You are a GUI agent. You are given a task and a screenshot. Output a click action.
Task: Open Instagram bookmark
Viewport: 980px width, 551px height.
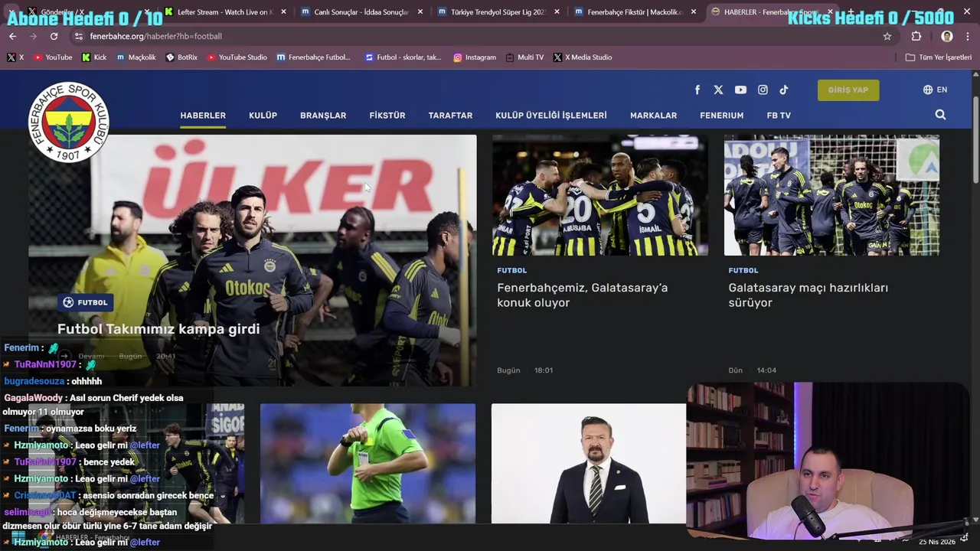pyautogui.click(x=475, y=57)
